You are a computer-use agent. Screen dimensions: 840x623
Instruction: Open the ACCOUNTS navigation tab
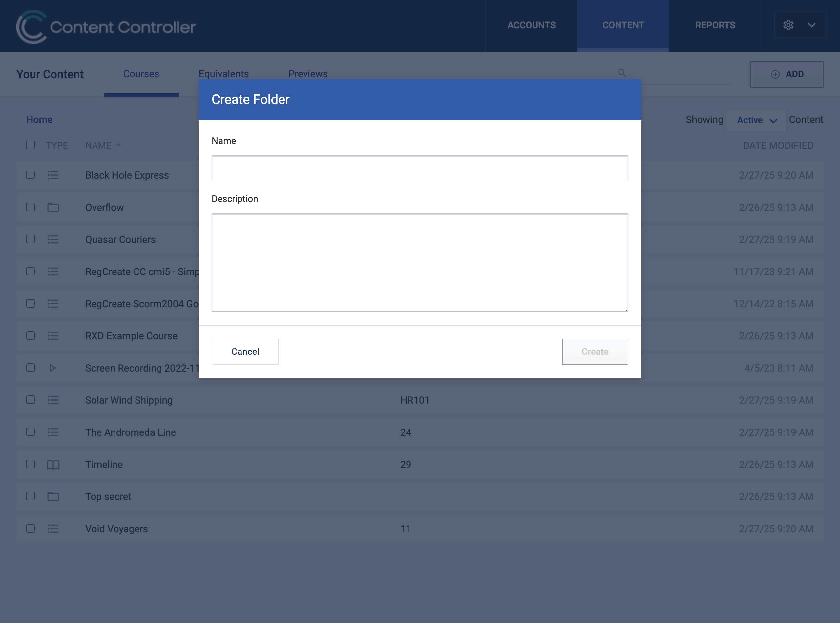coord(531,25)
